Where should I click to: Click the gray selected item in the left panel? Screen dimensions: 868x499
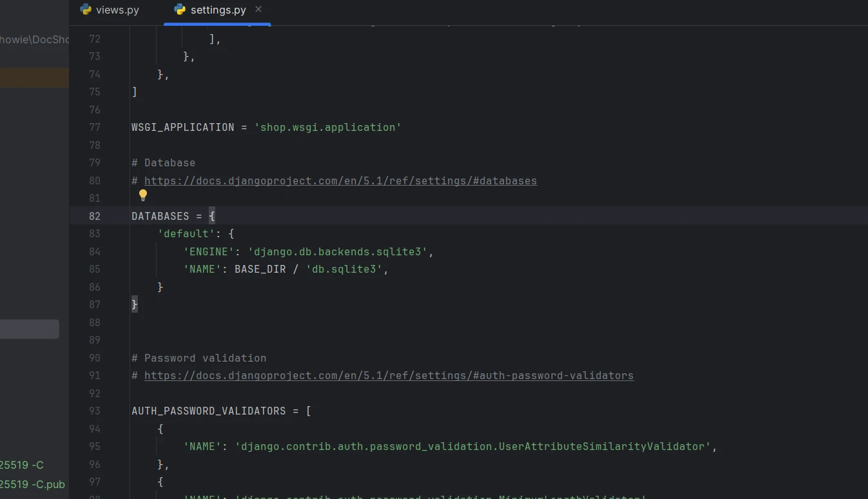point(29,329)
